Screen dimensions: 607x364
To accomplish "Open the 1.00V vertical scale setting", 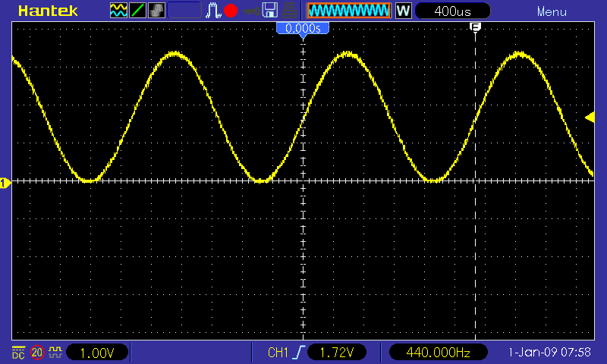I will [x=97, y=353].
